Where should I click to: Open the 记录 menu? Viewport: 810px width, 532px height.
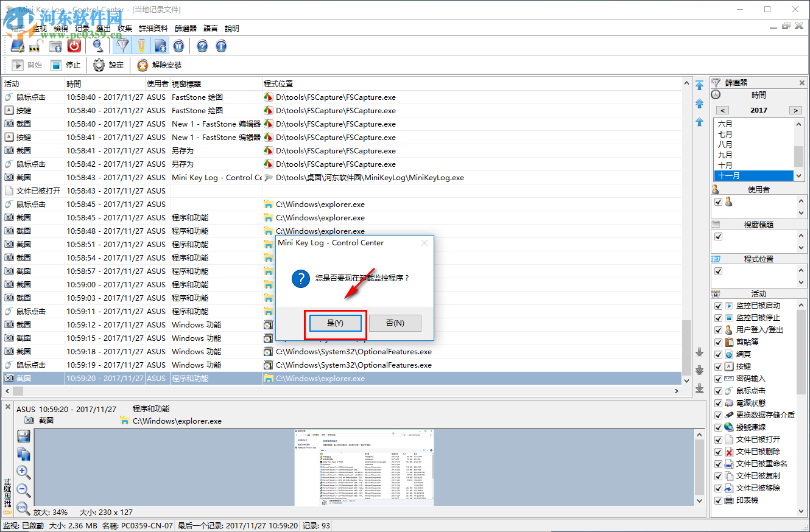point(82,28)
